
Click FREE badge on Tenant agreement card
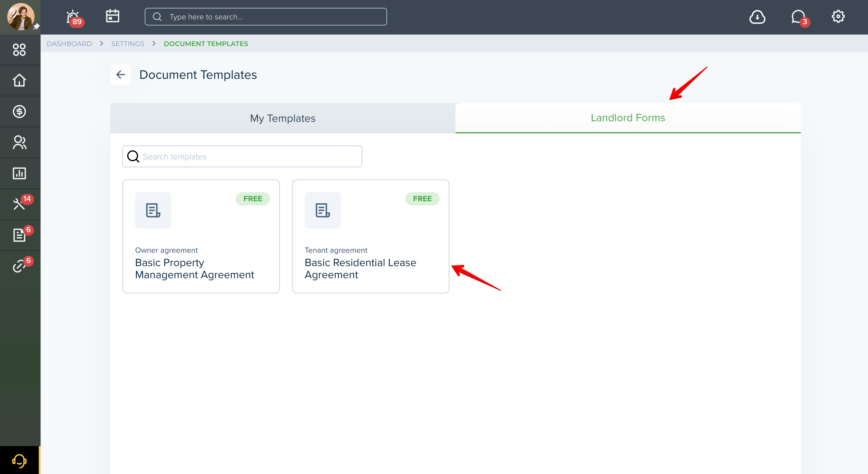tap(422, 199)
